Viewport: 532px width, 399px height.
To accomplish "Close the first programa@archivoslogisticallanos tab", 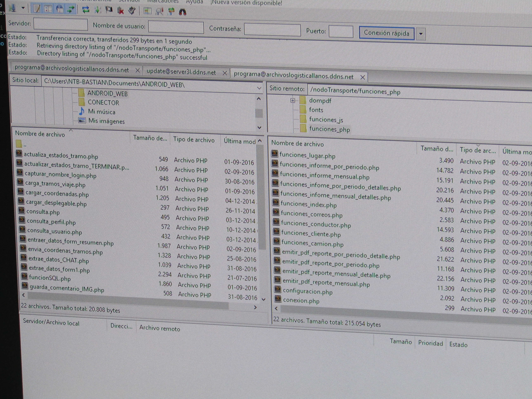I will click(x=138, y=70).
